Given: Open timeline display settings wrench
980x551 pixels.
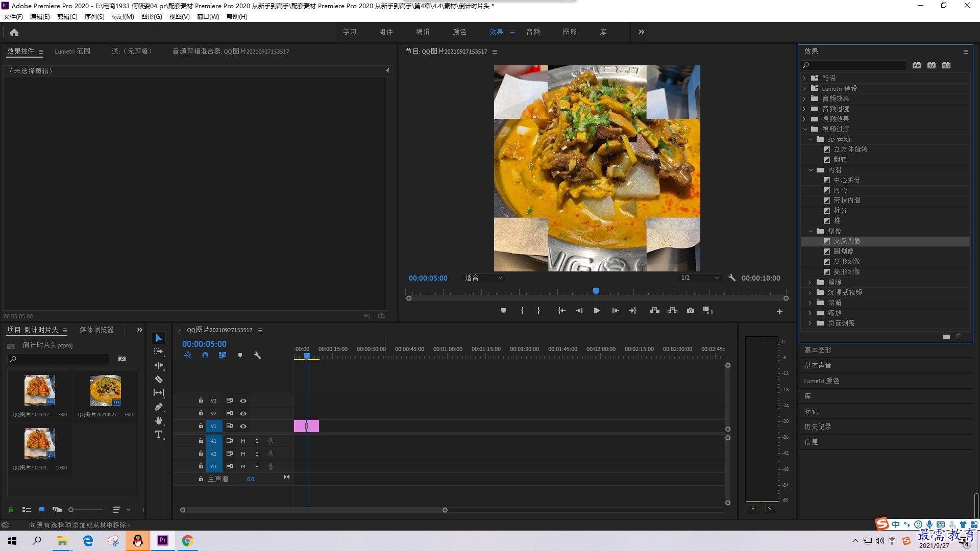Looking at the screenshot, I should click(257, 355).
